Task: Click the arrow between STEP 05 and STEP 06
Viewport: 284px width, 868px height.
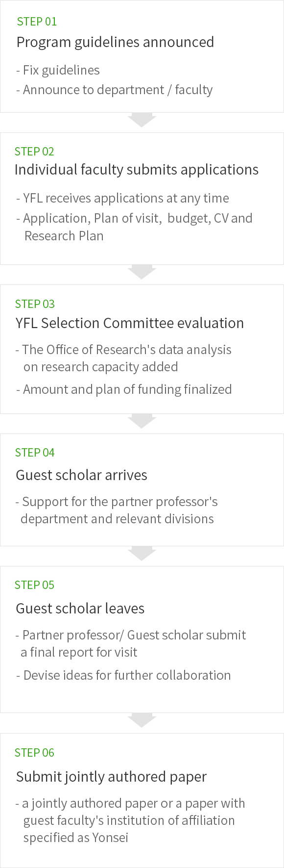Action: pos(142,720)
